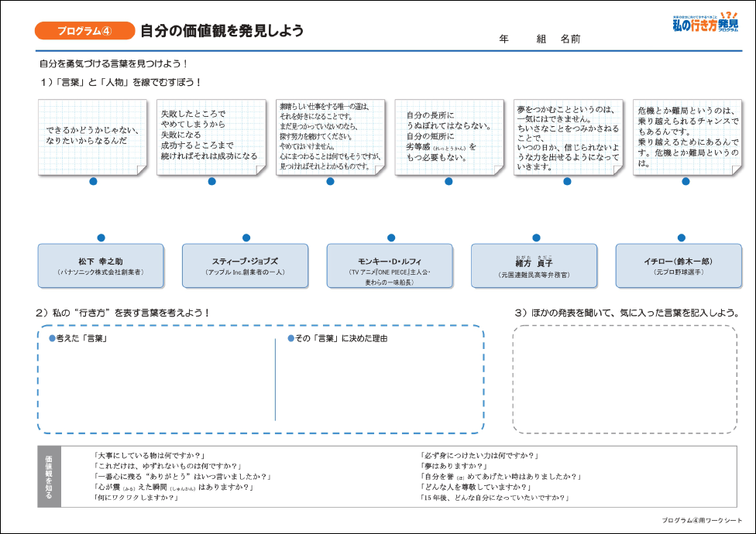Click the blue dot above 松下 幸之助
This screenshot has width=756, height=534.
[101, 238]
